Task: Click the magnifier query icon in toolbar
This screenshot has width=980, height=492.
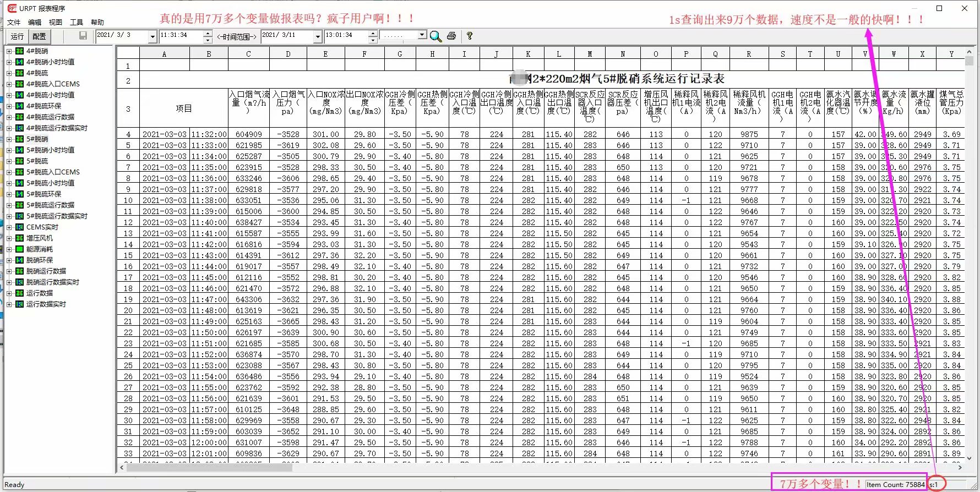Action: [435, 36]
